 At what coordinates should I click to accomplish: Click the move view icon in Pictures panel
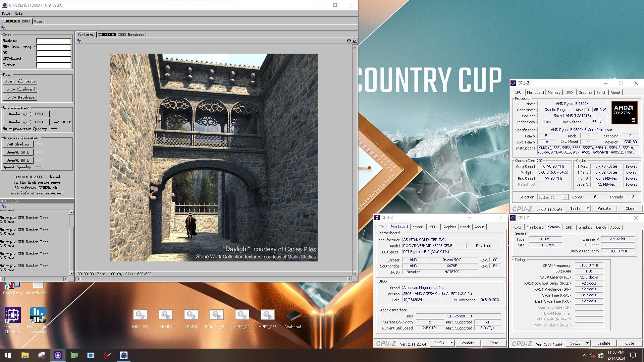(x=349, y=41)
